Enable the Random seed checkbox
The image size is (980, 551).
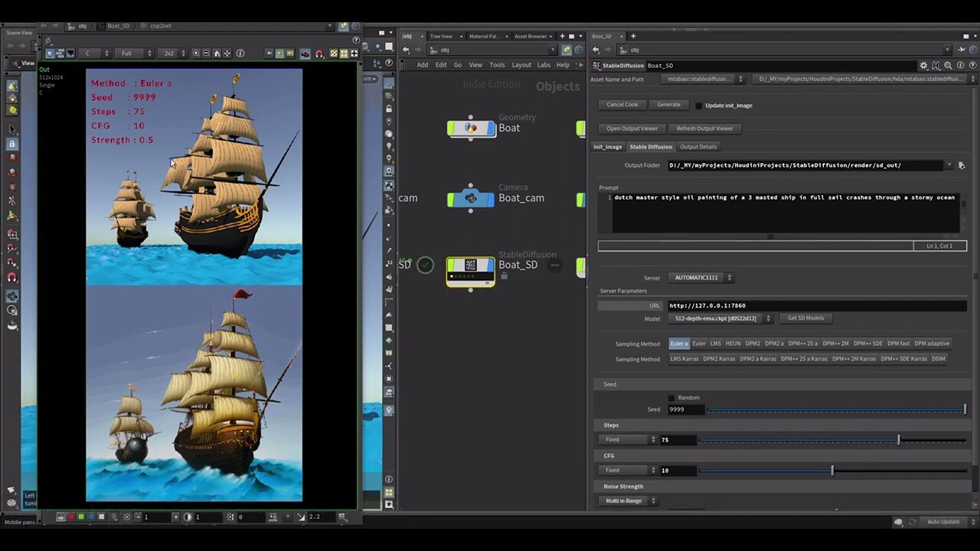pyautogui.click(x=671, y=397)
